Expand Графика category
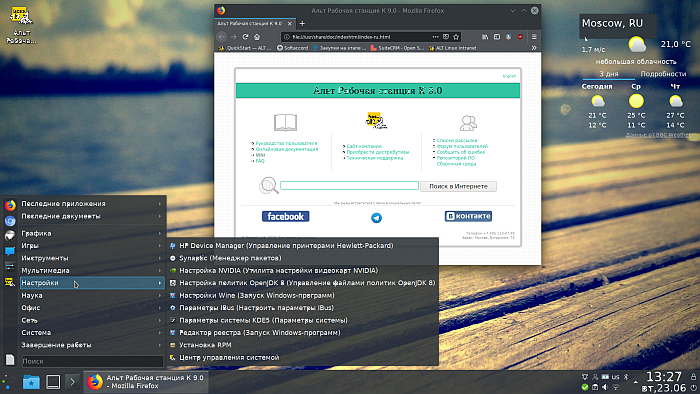This screenshot has height=394, width=700. point(92,233)
